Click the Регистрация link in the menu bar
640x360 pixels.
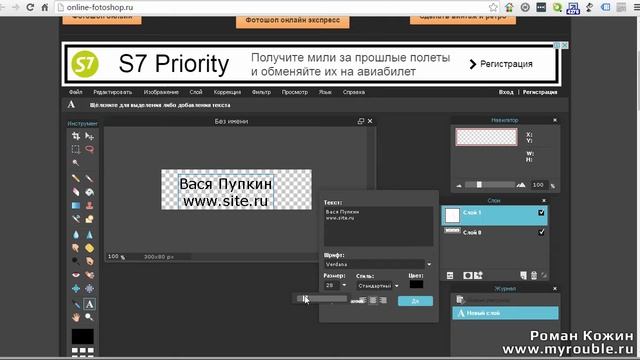[540, 92]
